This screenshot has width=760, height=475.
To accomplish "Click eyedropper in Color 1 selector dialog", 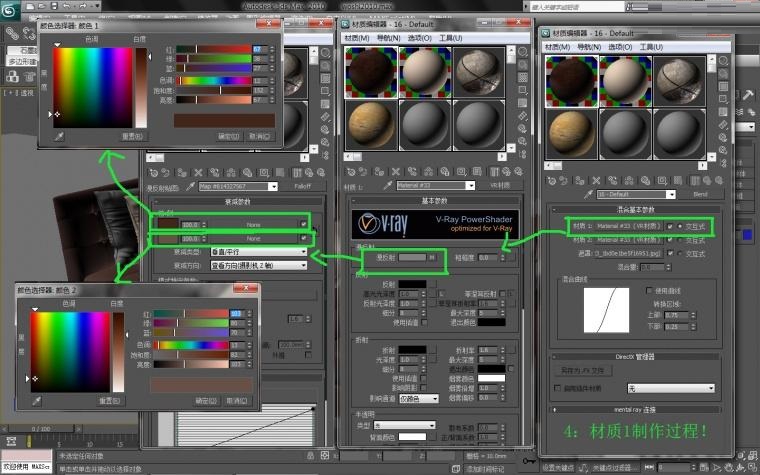I will 59,137.
